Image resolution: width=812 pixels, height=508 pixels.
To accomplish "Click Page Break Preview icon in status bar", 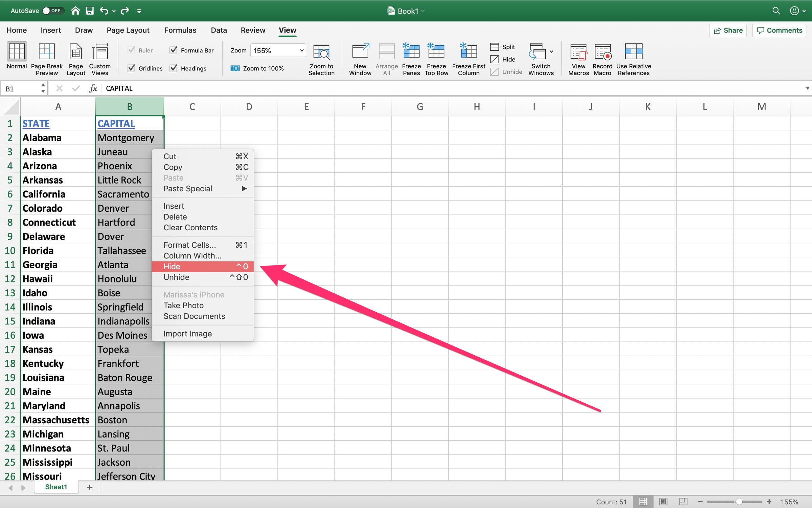I will click(x=683, y=502).
